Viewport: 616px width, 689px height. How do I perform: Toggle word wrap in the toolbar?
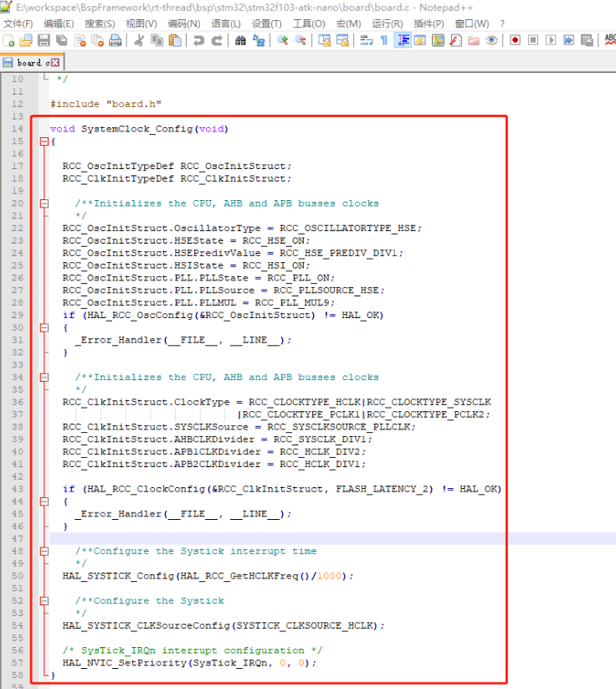pos(366,40)
